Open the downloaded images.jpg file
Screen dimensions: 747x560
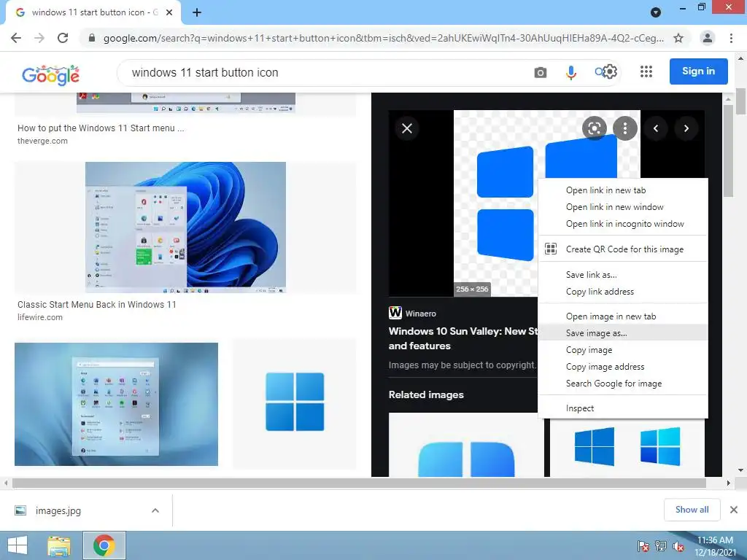(58, 510)
